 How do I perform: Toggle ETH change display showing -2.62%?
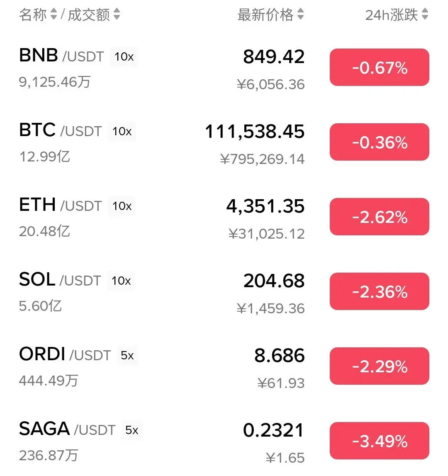380,217
